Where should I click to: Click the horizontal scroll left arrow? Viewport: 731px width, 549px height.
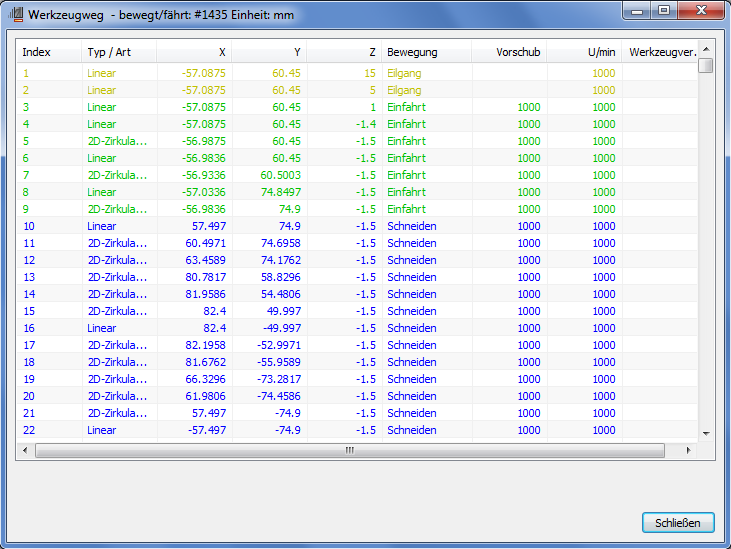tap(25, 450)
